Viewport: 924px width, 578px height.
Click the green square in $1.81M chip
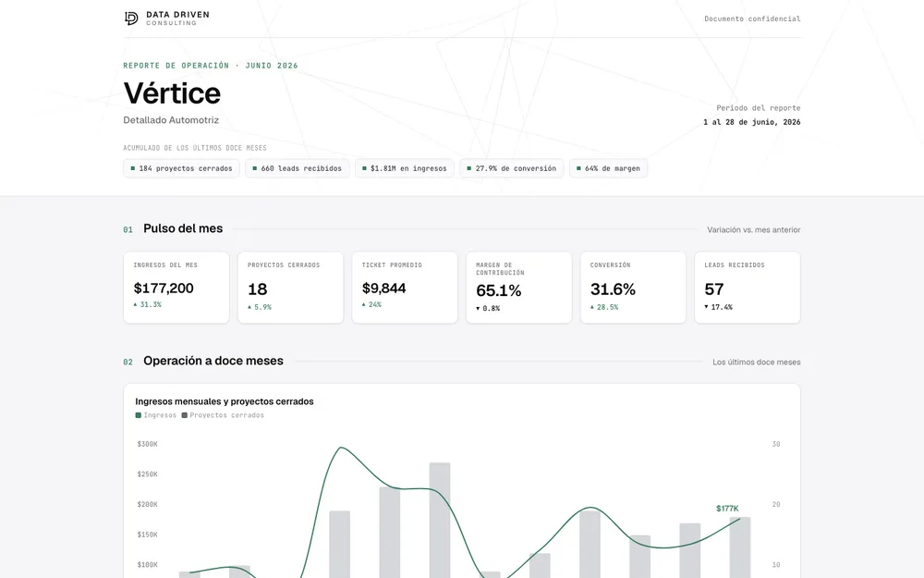364,168
